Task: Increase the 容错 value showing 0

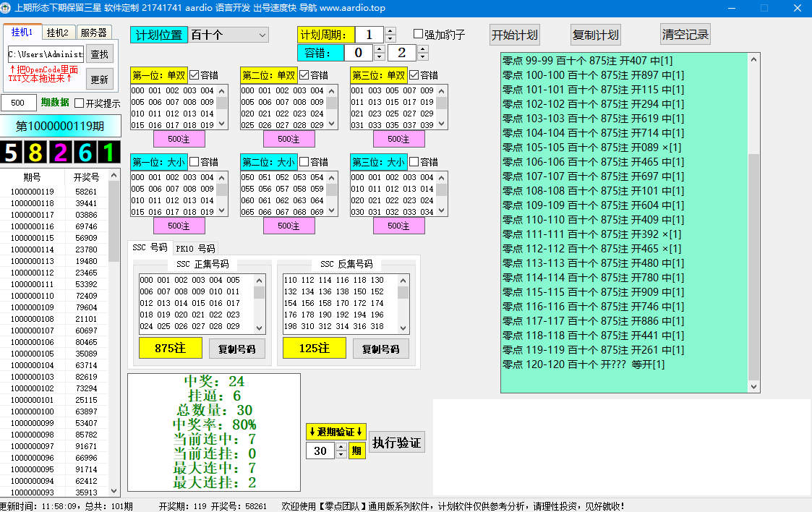Action: click(380, 48)
